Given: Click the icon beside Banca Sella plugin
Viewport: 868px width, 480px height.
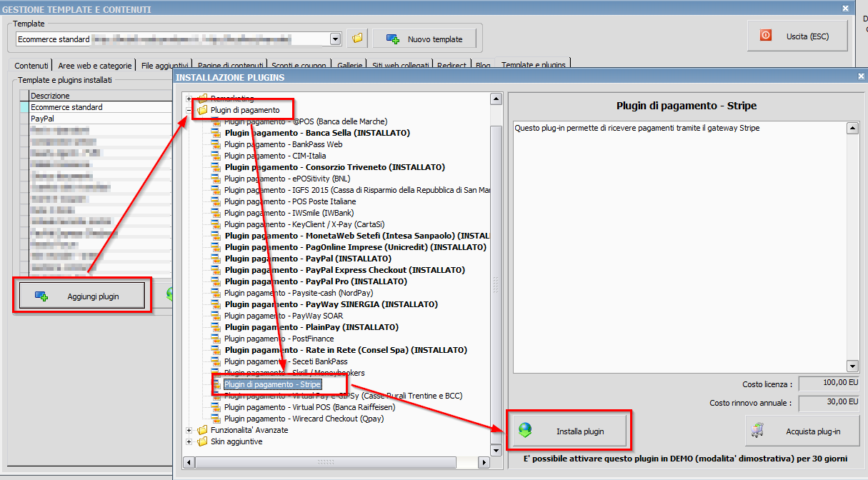Looking at the screenshot, I should pyautogui.click(x=216, y=133).
